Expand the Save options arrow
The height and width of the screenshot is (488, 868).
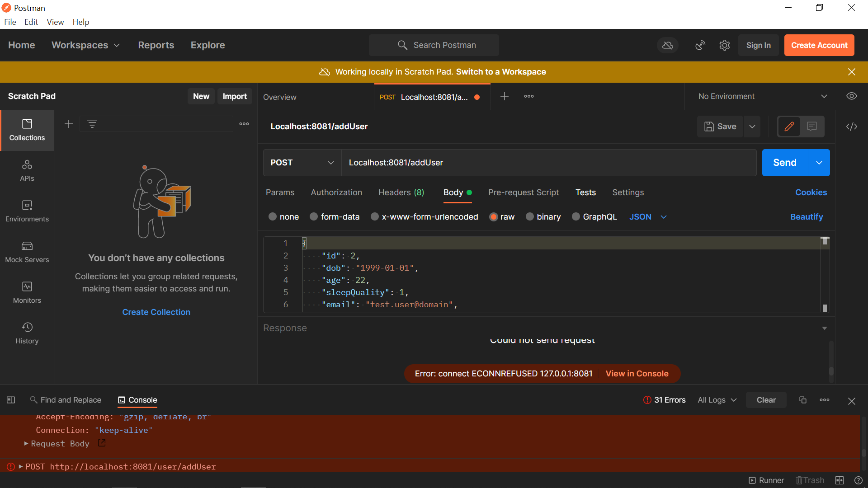pyautogui.click(x=752, y=127)
